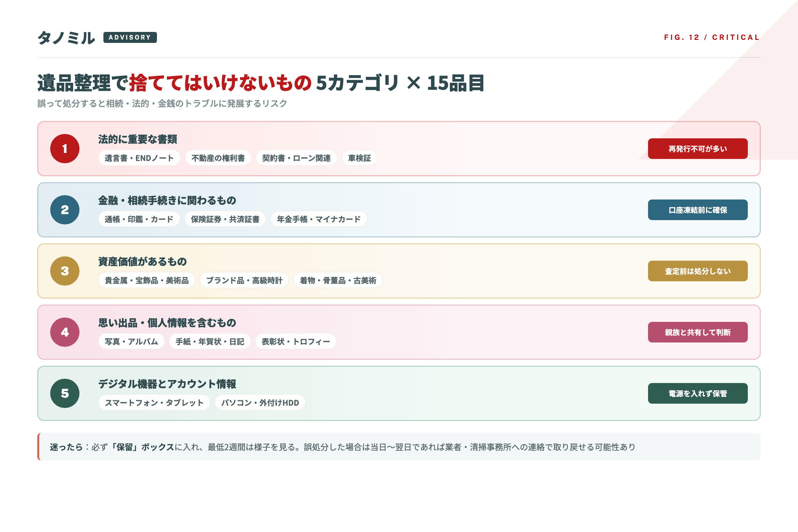Click the pink number 4 circle
The image size is (798, 532).
coord(65,332)
